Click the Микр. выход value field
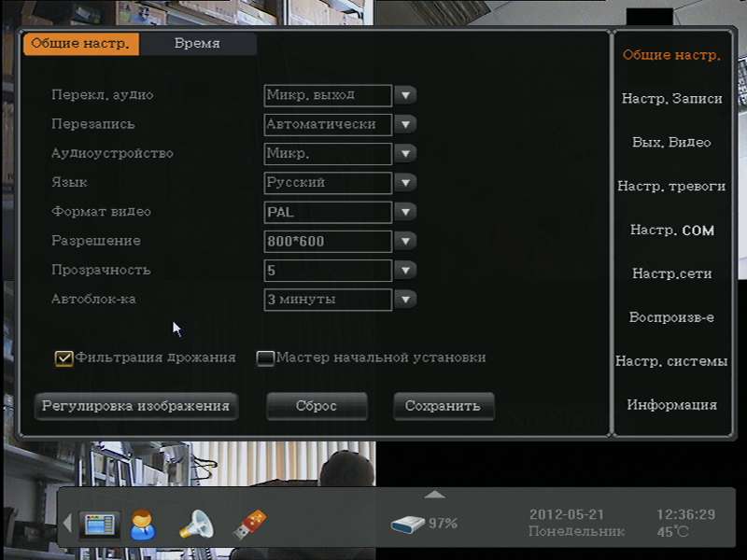 tap(328, 95)
